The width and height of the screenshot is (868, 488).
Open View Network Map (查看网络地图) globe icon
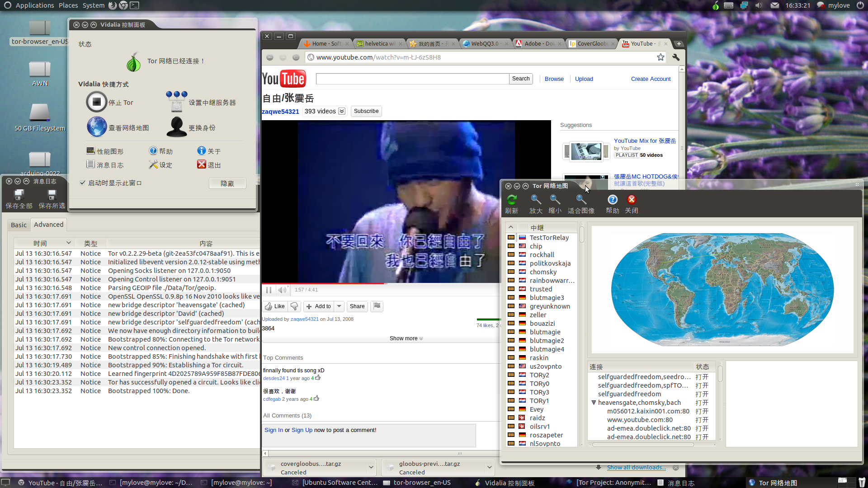tap(97, 127)
